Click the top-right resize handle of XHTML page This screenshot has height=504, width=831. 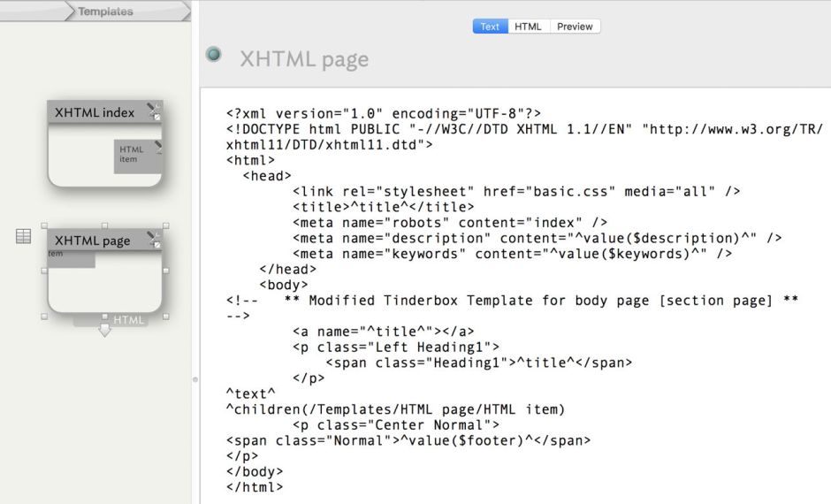coord(165,225)
